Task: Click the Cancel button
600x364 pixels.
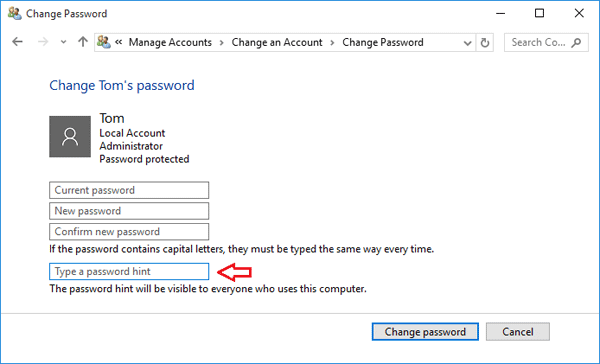Action: [518, 331]
